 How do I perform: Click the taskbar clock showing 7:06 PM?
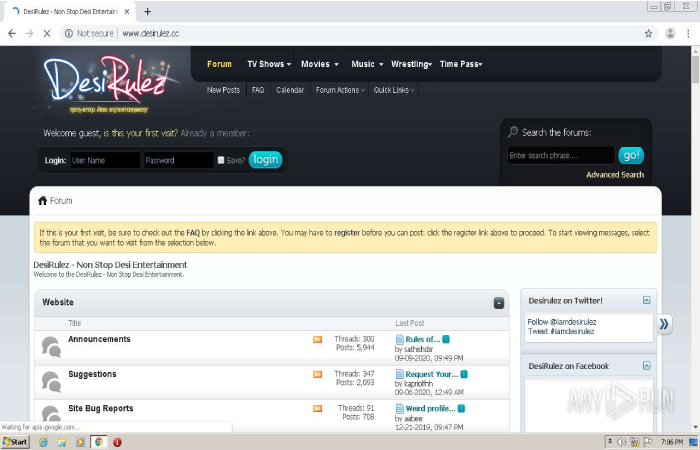click(x=672, y=442)
